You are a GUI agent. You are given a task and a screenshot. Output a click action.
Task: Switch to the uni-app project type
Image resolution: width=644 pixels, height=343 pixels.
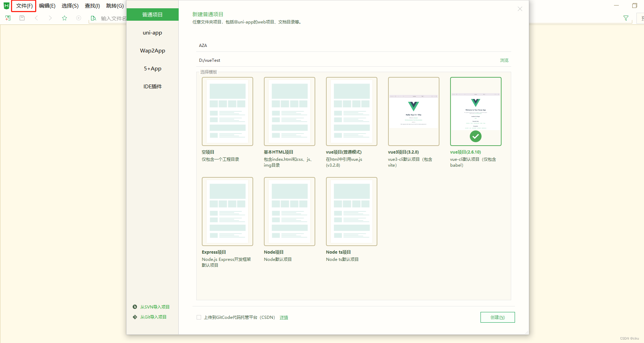coord(152,32)
